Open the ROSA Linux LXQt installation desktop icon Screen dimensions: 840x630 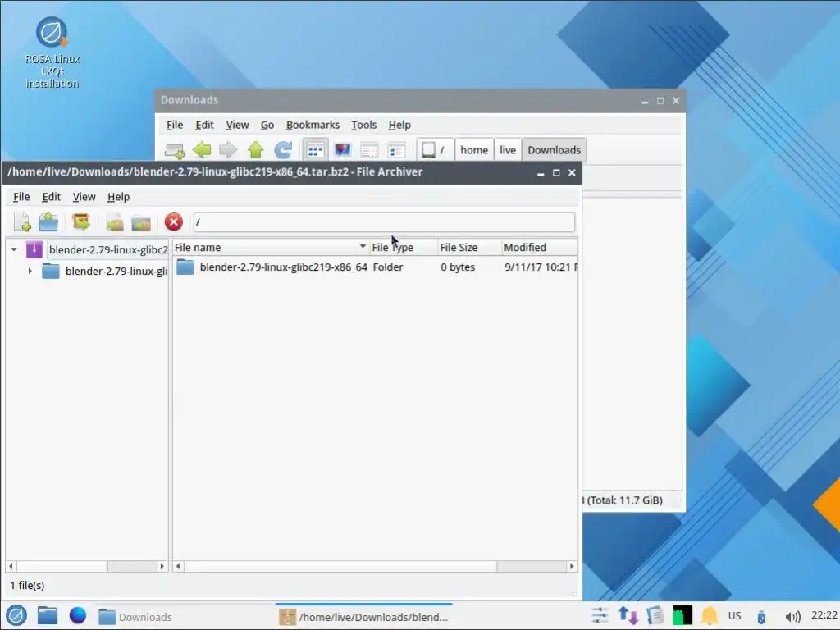click(52, 52)
